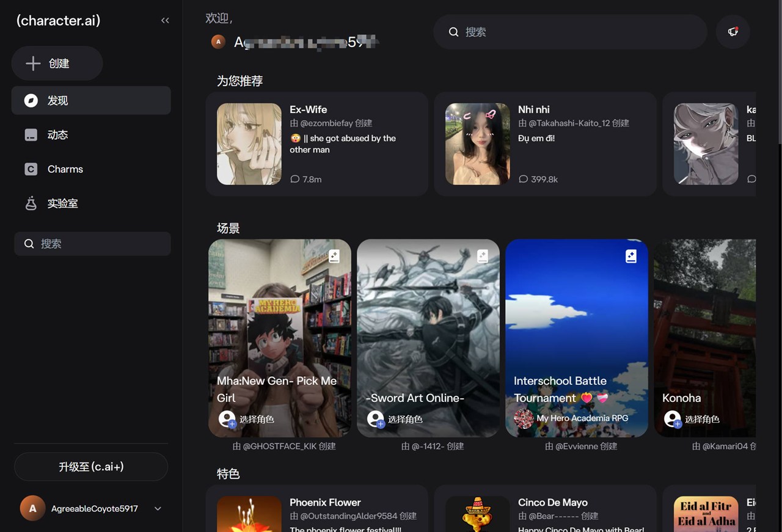Click the magnifier icon in top search bar

point(453,32)
